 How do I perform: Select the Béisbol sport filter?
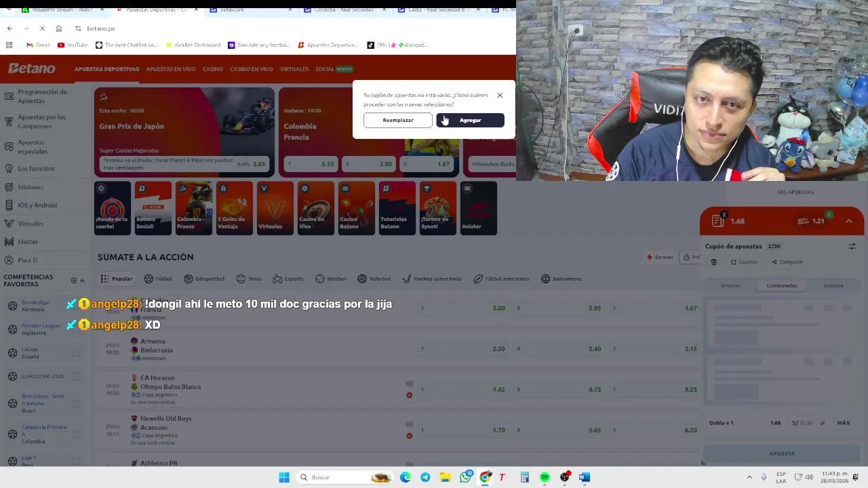click(x=331, y=279)
